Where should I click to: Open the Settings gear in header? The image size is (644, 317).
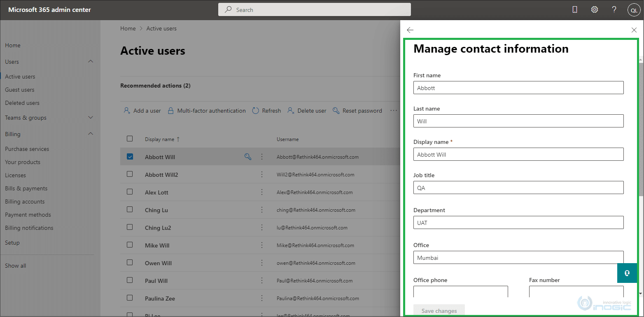(595, 9)
